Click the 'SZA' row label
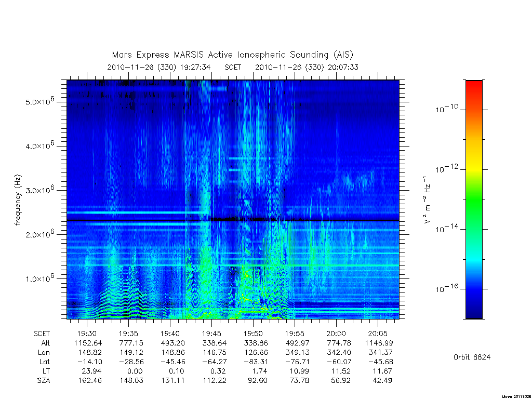This screenshot has height=399, width=532. [44, 381]
